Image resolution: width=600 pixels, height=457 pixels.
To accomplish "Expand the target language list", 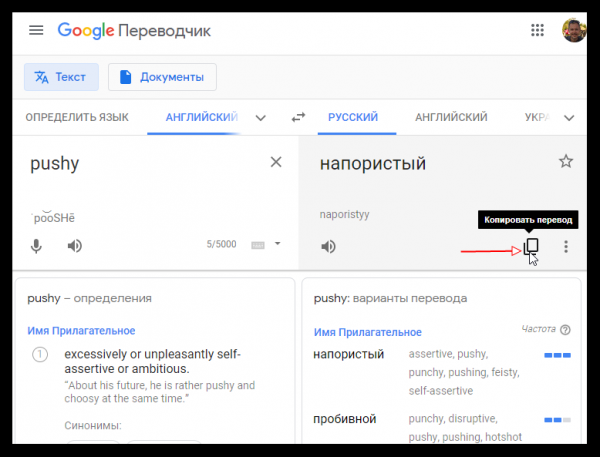I will (x=569, y=117).
